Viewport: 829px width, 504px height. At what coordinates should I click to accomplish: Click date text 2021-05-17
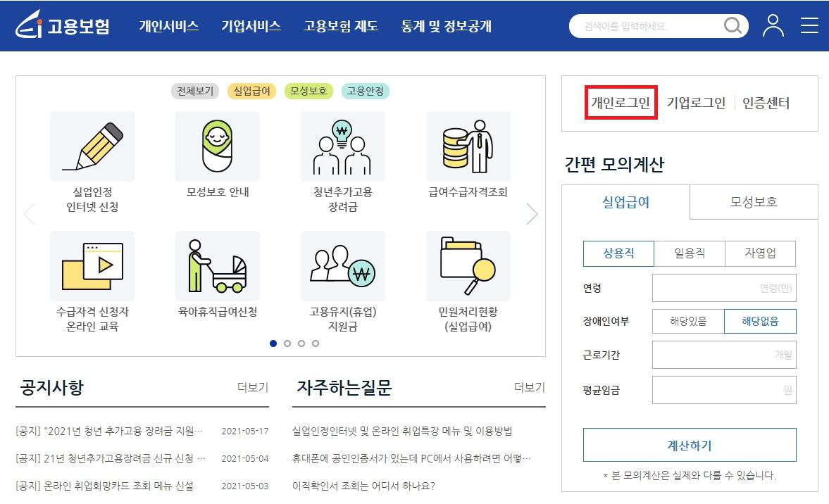coord(245,431)
